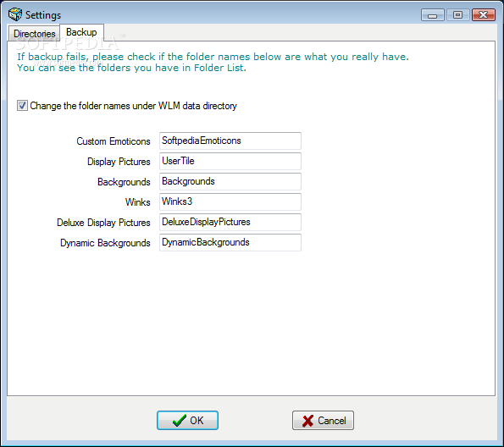The width and height of the screenshot is (504, 447).
Task: Click the Winks3 input field
Action: click(230, 201)
